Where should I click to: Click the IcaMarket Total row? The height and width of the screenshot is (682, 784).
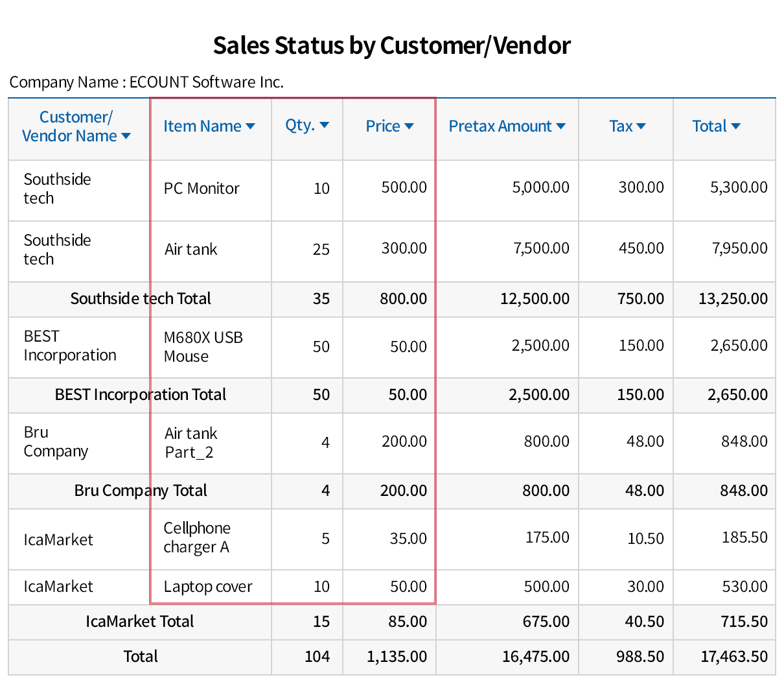point(140,622)
